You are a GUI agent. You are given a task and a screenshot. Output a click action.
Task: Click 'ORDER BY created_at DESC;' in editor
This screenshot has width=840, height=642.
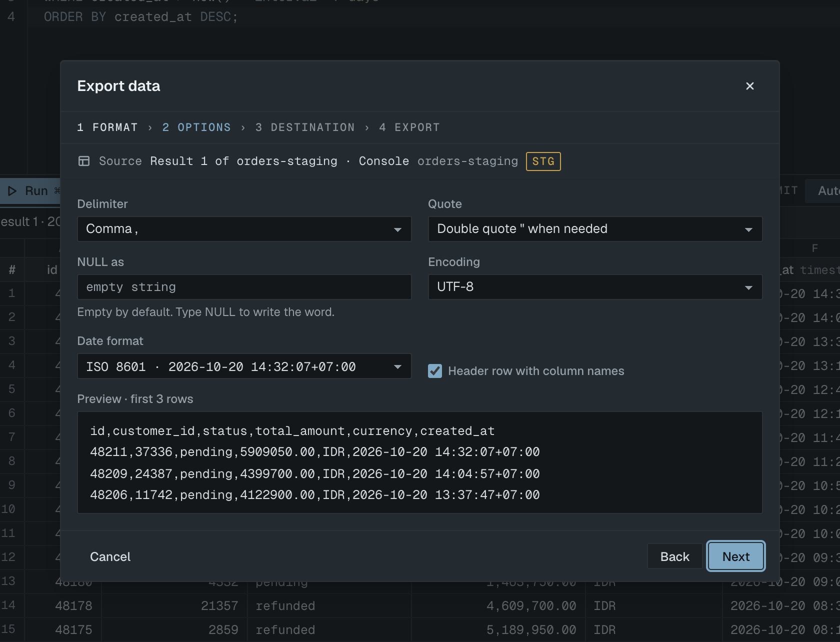point(140,17)
